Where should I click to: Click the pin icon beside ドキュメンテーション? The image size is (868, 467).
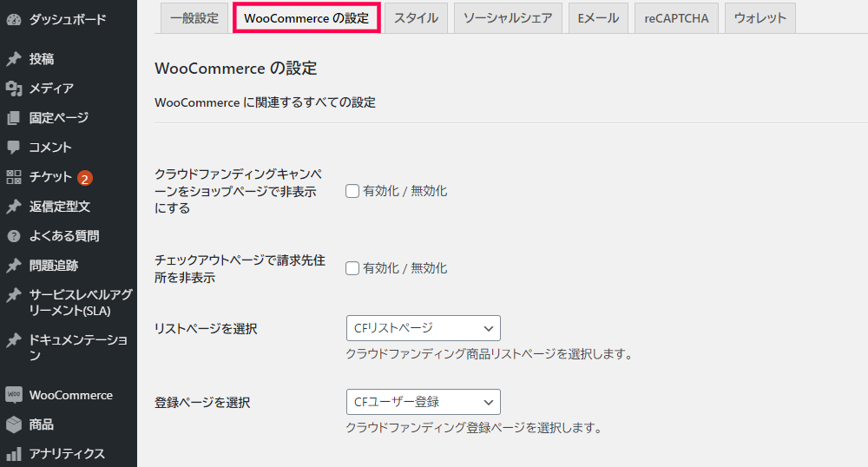click(x=14, y=339)
